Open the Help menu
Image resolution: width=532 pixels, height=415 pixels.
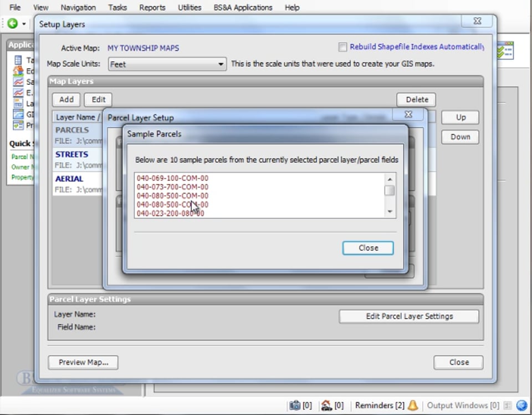point(292,7)
